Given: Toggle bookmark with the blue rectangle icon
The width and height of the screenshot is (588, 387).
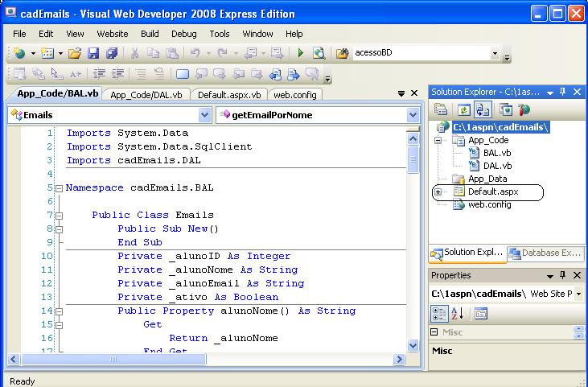Looking at the screenshot, I should (183, 74).
